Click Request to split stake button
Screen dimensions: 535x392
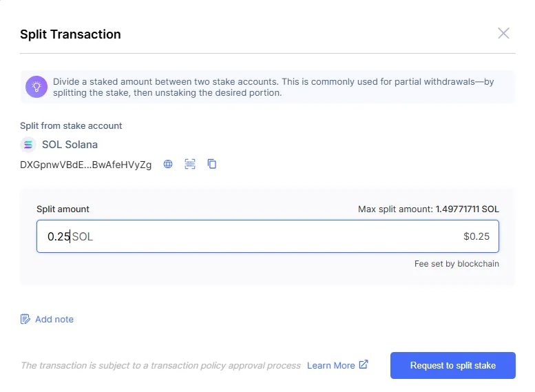tap(453, 365)
